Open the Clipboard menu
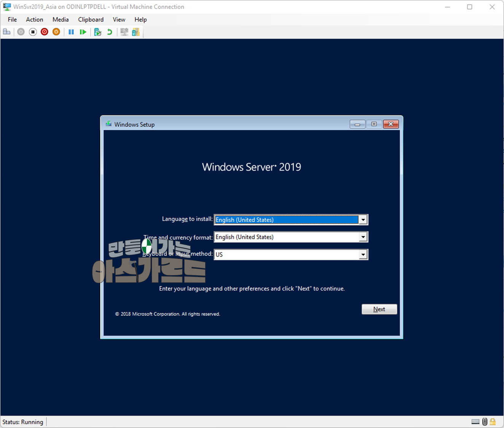The image size is (504, 428). point(91,19)
